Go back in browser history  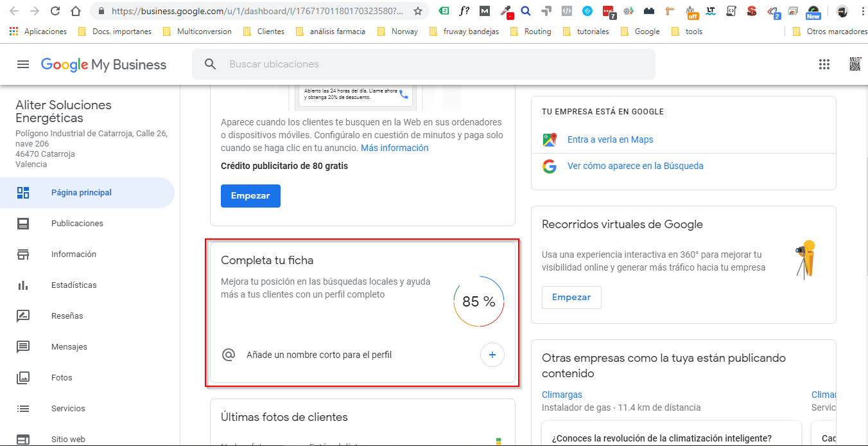click(x=14, y=11)
